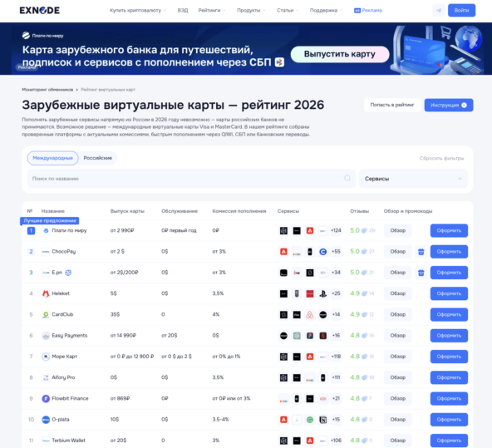
Task: Open Обзор for O-plata
Action: [x=398, y=420]
